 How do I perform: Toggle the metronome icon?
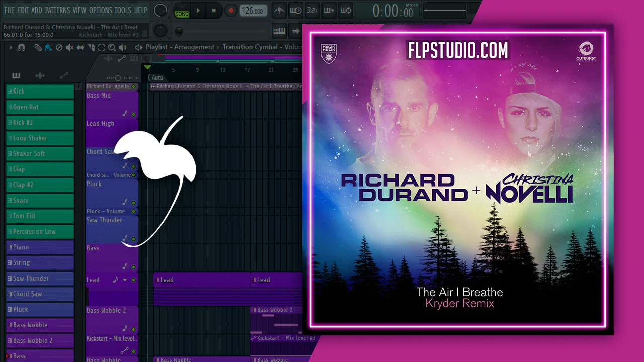pyautogui.click(x=280, y=10)
